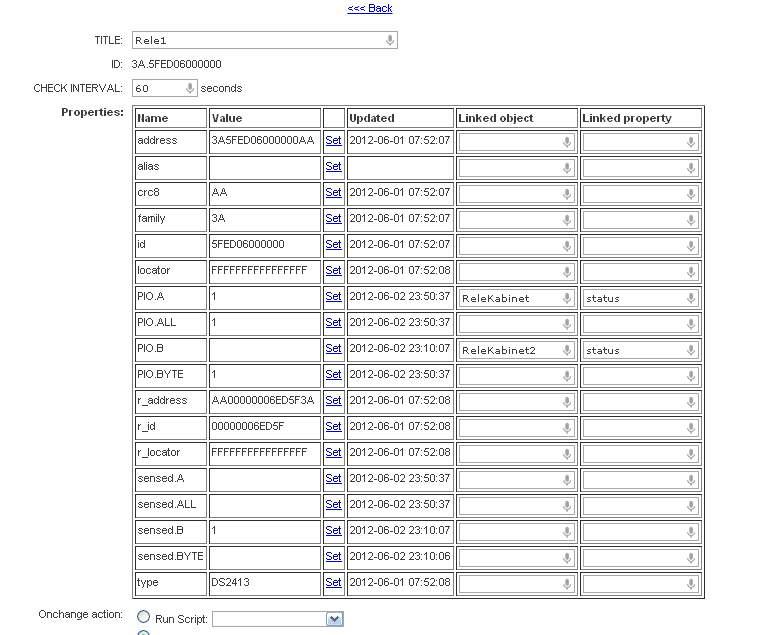Click microphone in PIO.A status property field
762x635 pixels.
691,298
